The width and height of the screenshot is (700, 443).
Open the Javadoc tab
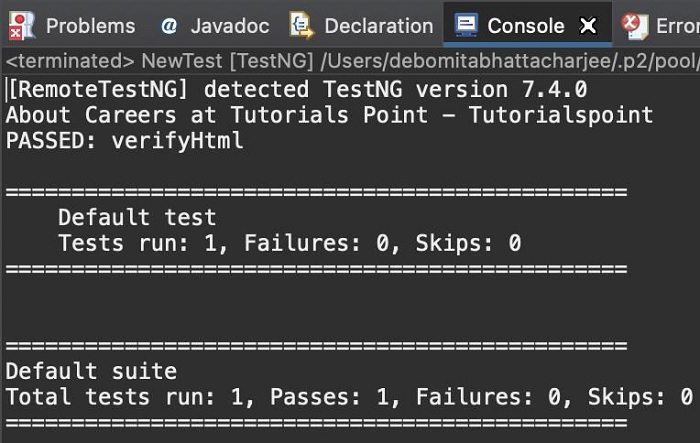tap(229, 25)
